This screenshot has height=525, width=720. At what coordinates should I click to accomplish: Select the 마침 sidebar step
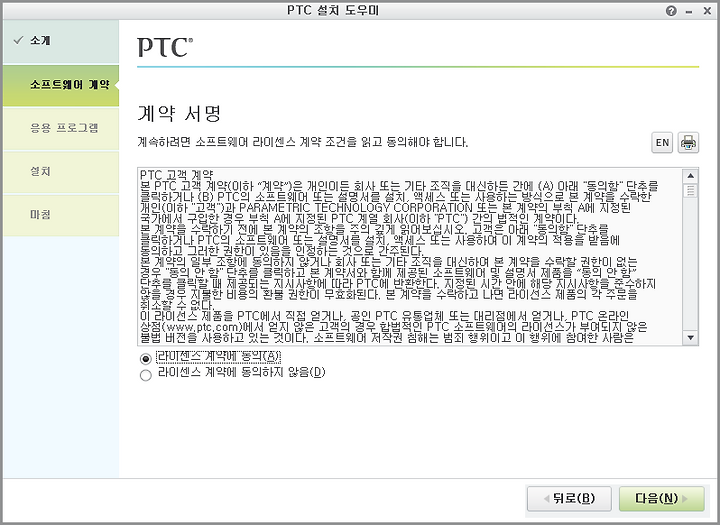61,215
